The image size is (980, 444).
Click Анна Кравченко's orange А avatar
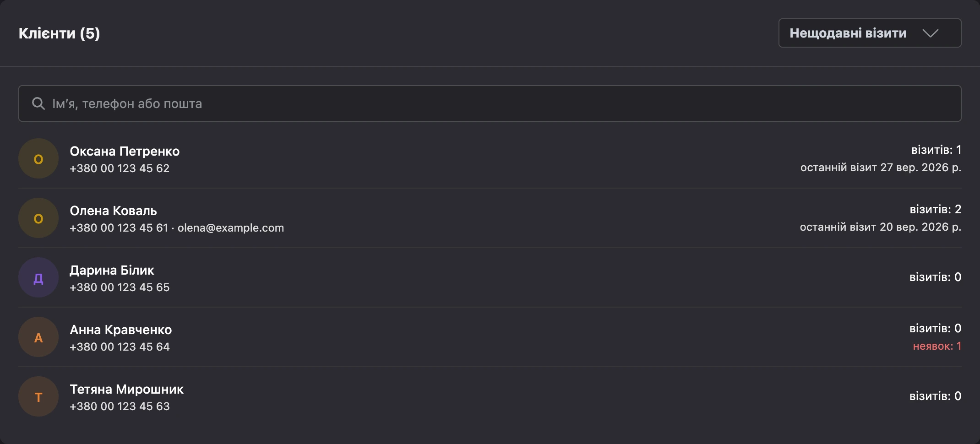(x=38, y=337)
